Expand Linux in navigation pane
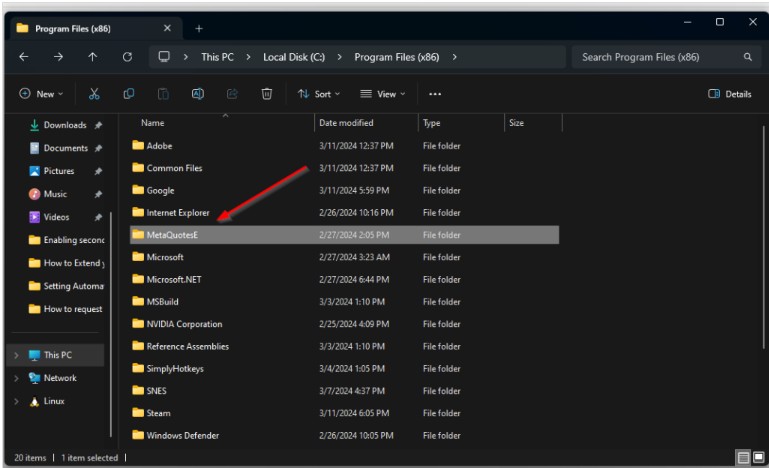Image resolution: width=769 pixels, height=468 pixels. click(16, 401)
